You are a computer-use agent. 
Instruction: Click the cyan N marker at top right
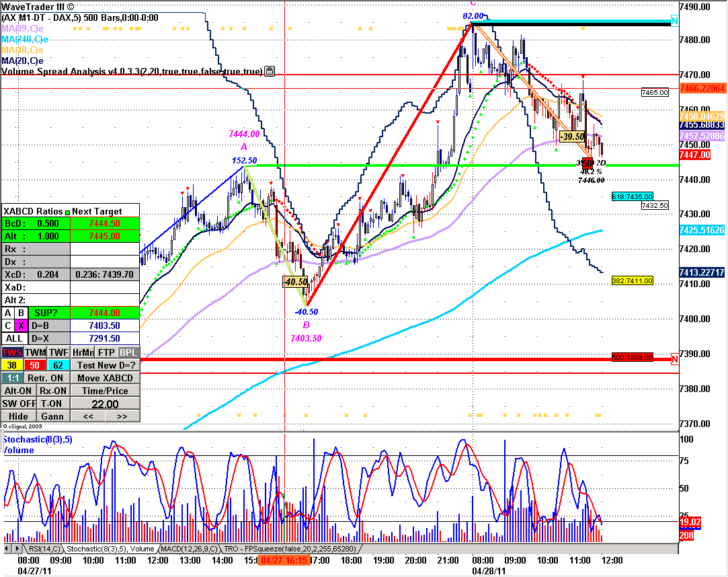click(x=674, y=21)
